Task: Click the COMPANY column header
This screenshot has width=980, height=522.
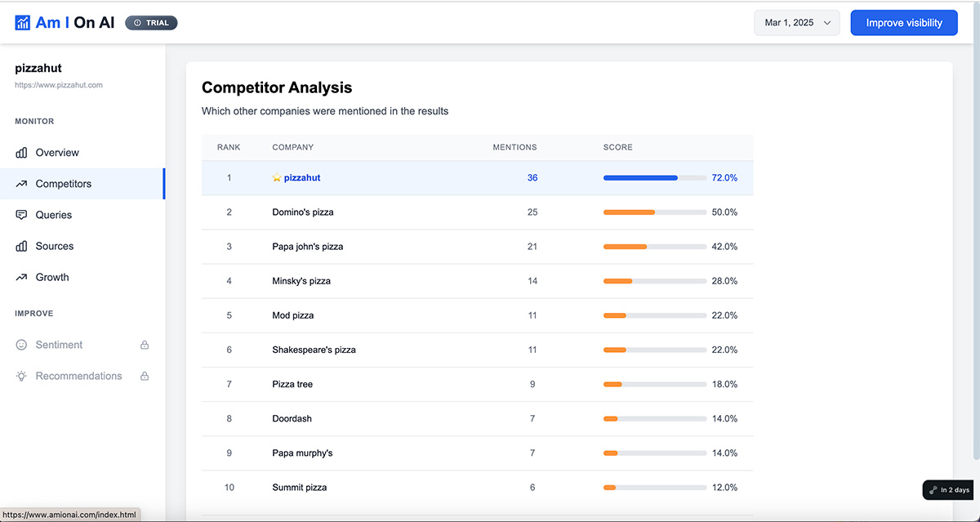Action: pyautogui.click(x=293, y=147)
